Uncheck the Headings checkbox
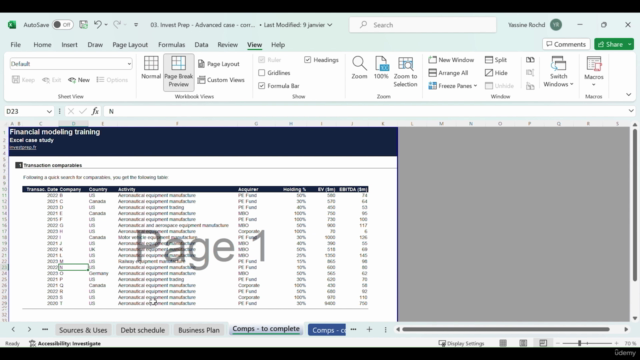The height and width of the screenshot is (360, 640). coord(307,60)
